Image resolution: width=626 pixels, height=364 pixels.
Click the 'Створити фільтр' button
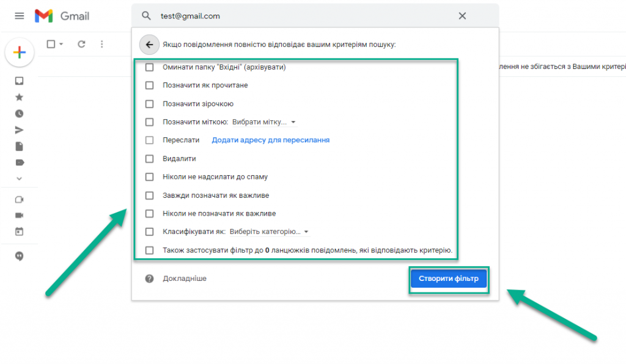(449, 278)
